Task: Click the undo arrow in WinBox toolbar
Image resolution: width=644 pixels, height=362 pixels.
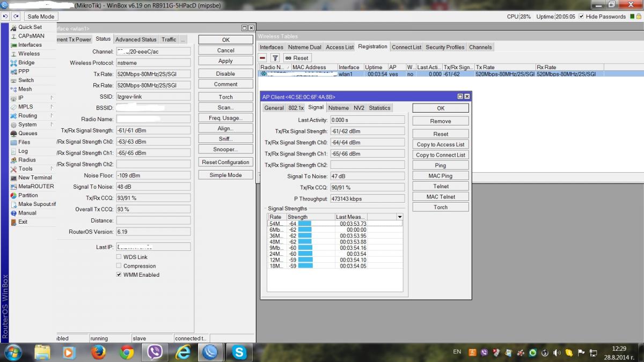Action: point(5,17)
